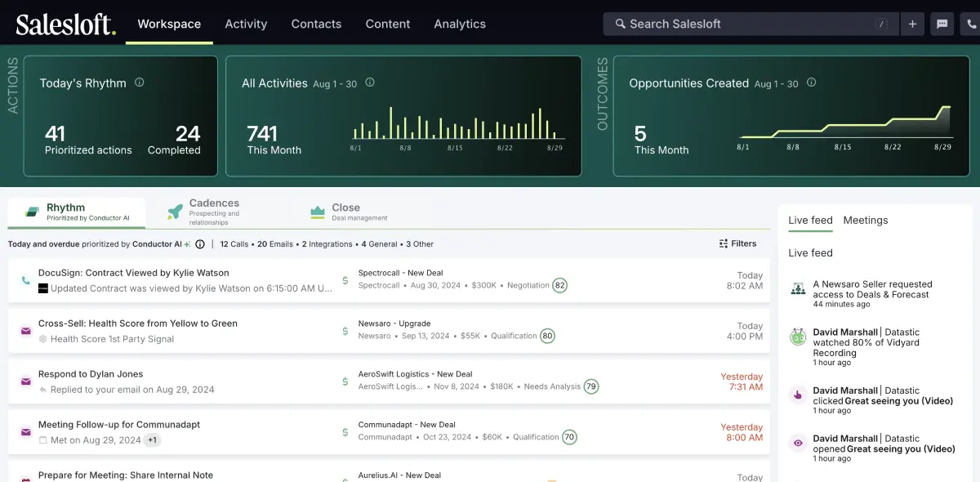This screenshot has width=980, height=482.
Task: Click 24 Completed stat
Action: 175,140
